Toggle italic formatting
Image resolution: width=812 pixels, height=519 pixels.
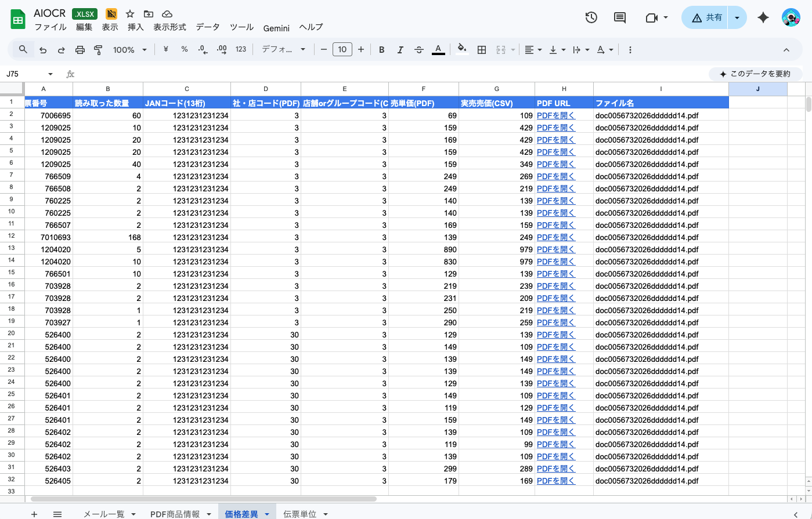[x=400, y=50]
